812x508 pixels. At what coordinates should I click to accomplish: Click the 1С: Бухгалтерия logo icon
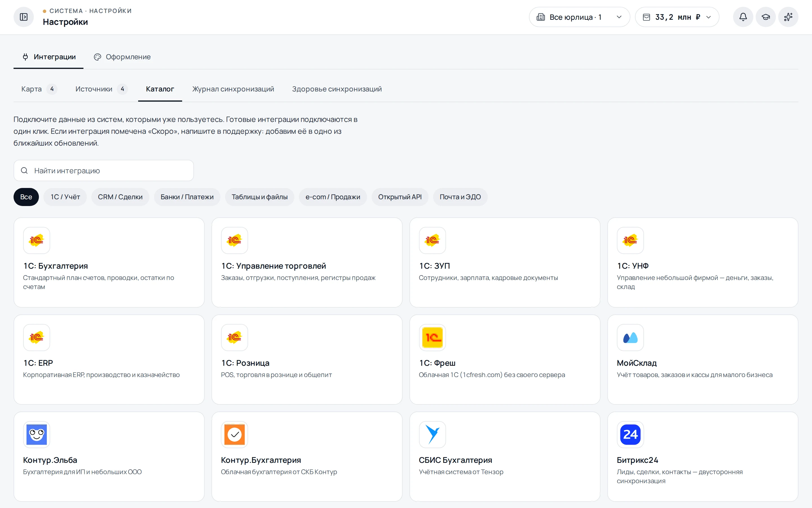(37, 240)
